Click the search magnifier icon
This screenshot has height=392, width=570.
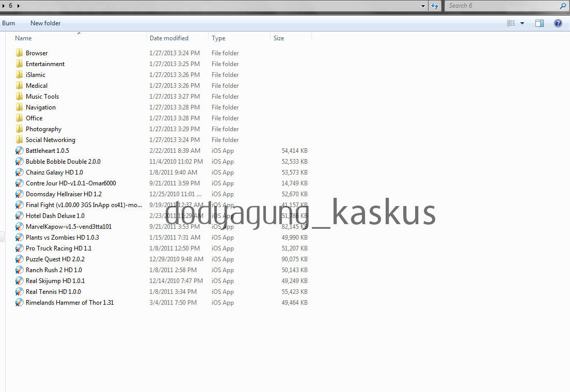(563, 6)
